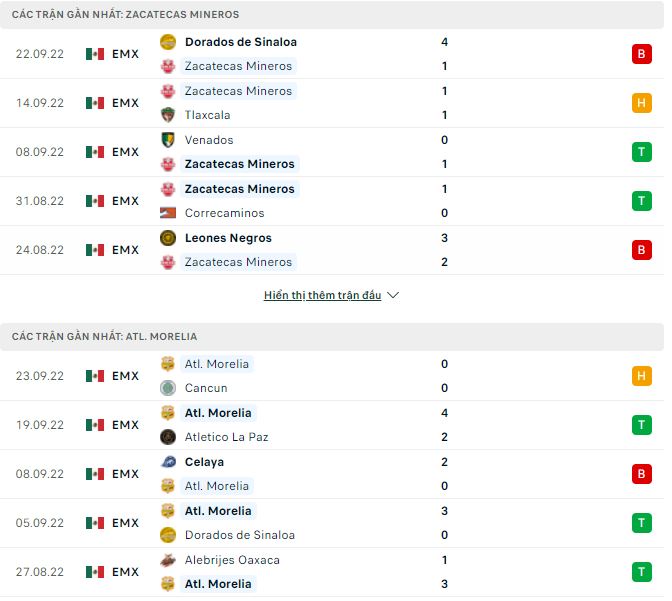Open the Leones Negros team name link
Viewport: 672px width, 601px height.
coord(228,238)
